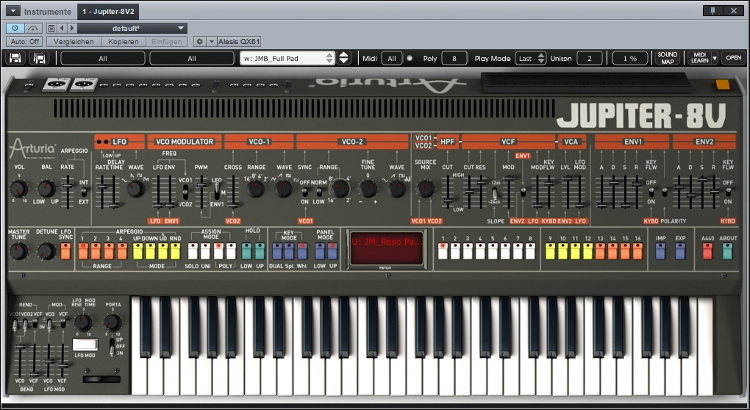This screenshot has width=750, height=410.
Task: Open the MIDI Learn dropdown arrow
Action: tap(715, 58)
